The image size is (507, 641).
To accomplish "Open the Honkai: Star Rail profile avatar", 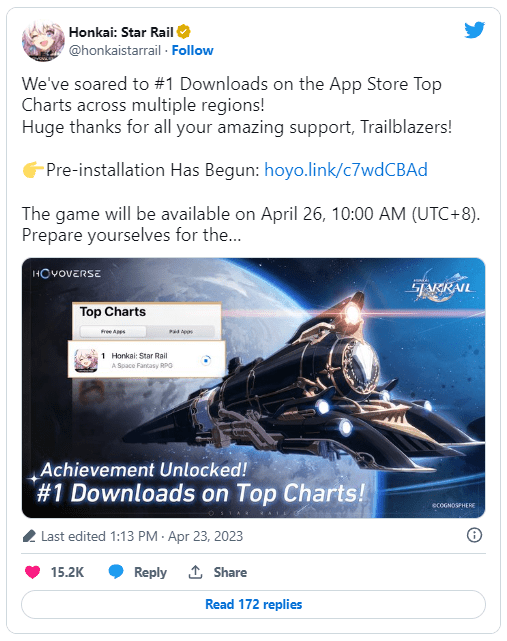I will [43, 41].
